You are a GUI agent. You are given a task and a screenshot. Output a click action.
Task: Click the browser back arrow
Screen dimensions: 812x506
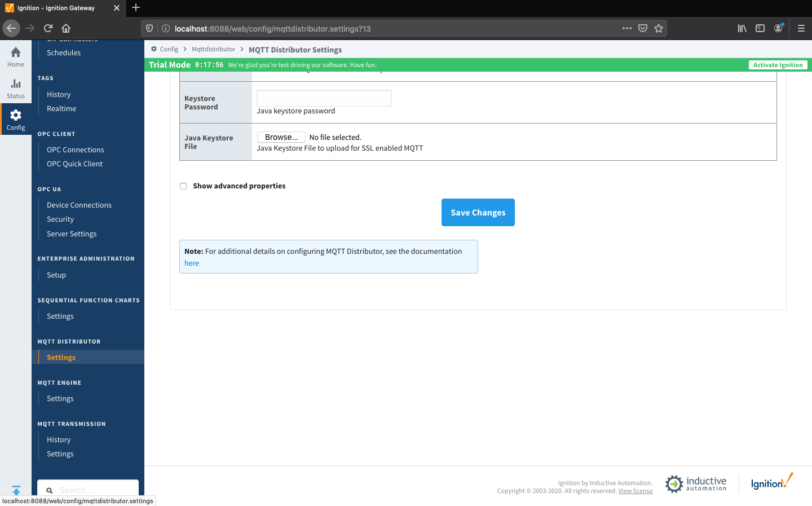[11, 28]
